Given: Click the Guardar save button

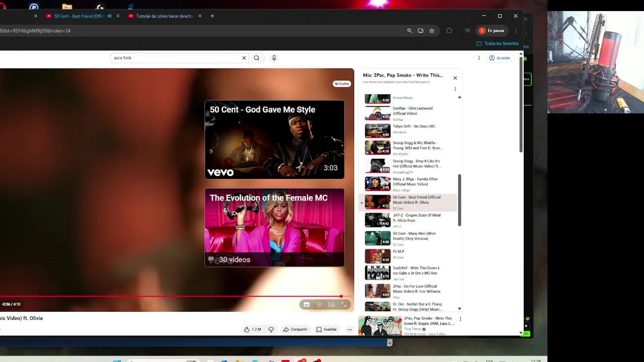Looking at the screenshot, I should [327, 329].
